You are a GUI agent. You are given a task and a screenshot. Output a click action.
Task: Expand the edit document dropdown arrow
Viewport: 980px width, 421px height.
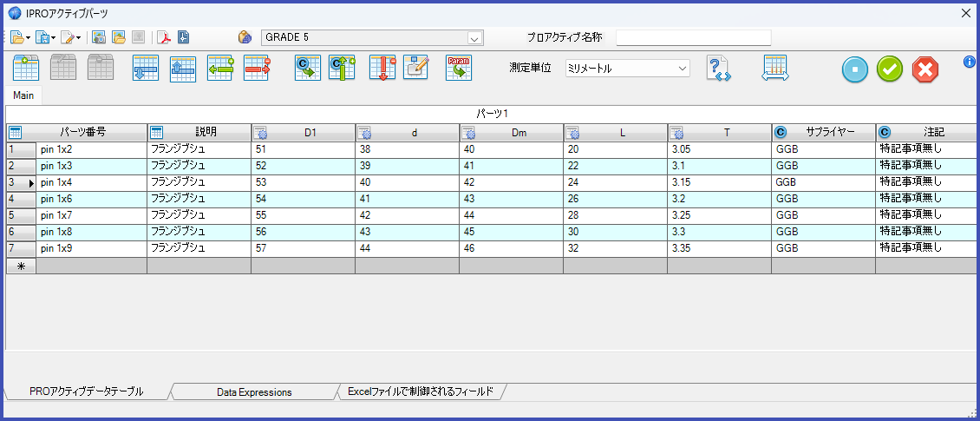tap(78, 38)
